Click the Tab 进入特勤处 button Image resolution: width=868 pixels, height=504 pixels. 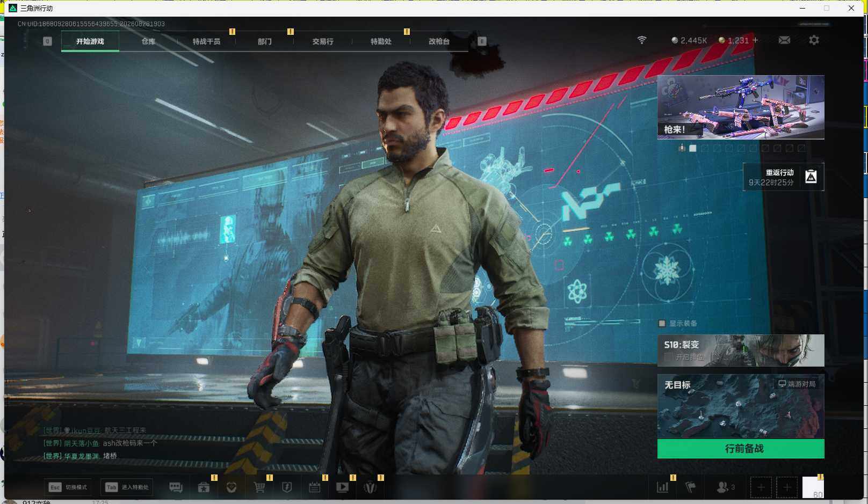tap(127, 487)
